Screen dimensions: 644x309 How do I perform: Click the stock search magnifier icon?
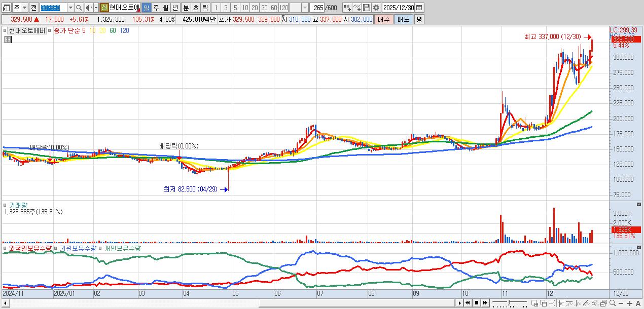coord(79,8)
